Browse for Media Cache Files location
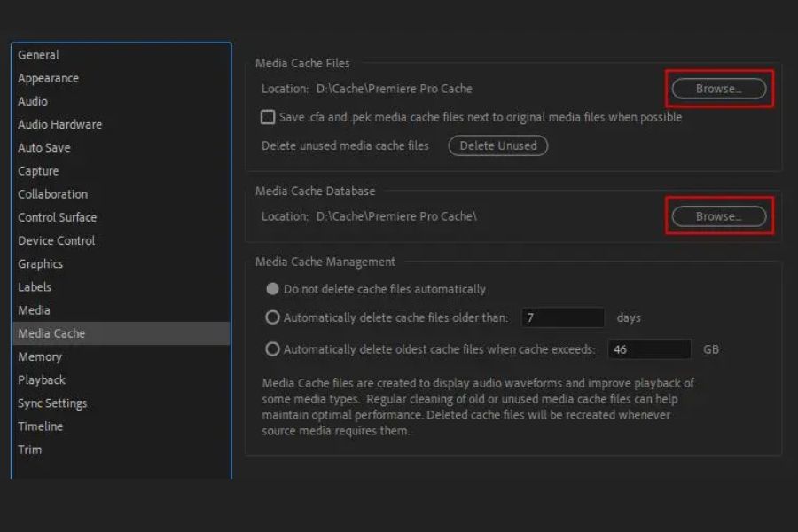Image resolution: width=798 pixels, height=532 pixels. (718, 89)
